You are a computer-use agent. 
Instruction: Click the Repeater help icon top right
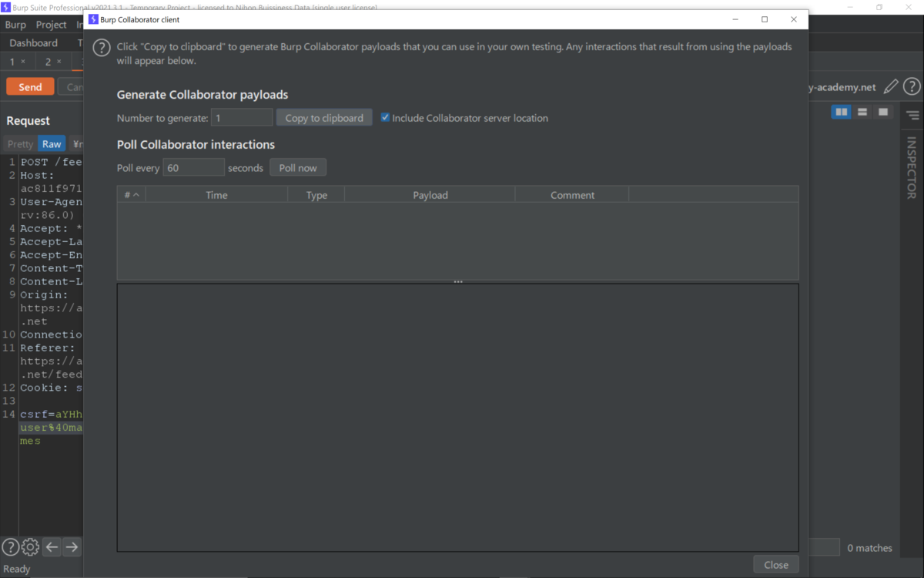[912, 87]
